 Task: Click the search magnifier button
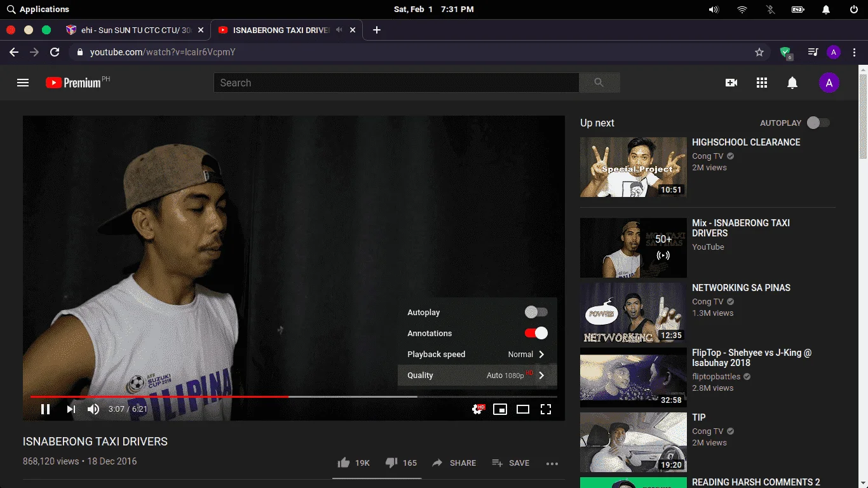(599, 83)
